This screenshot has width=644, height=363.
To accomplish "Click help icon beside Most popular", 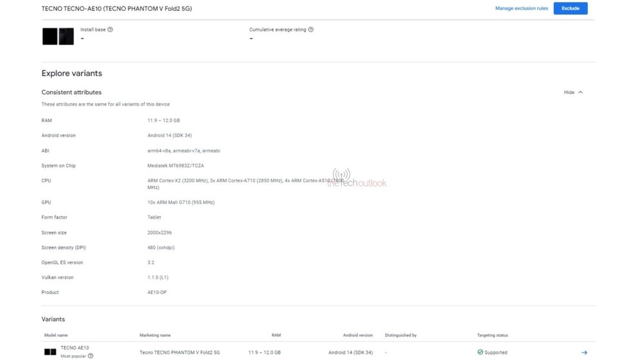I will point(90,356).
